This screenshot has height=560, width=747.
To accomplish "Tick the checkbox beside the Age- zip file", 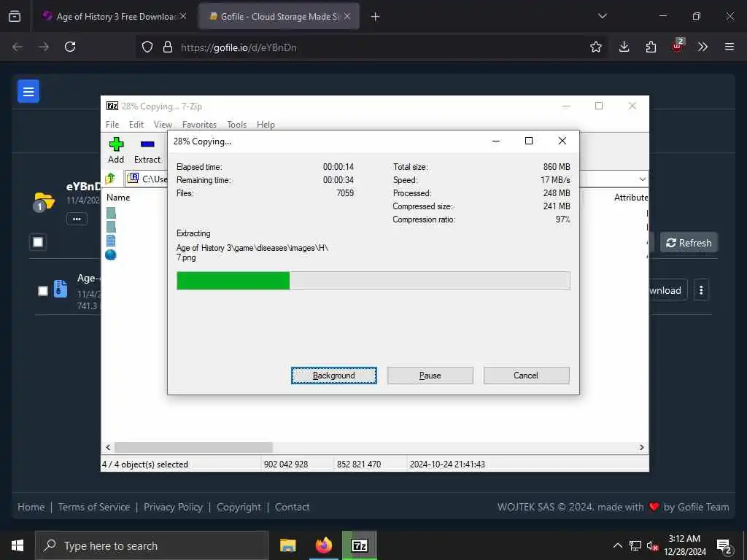I will 43,290.
